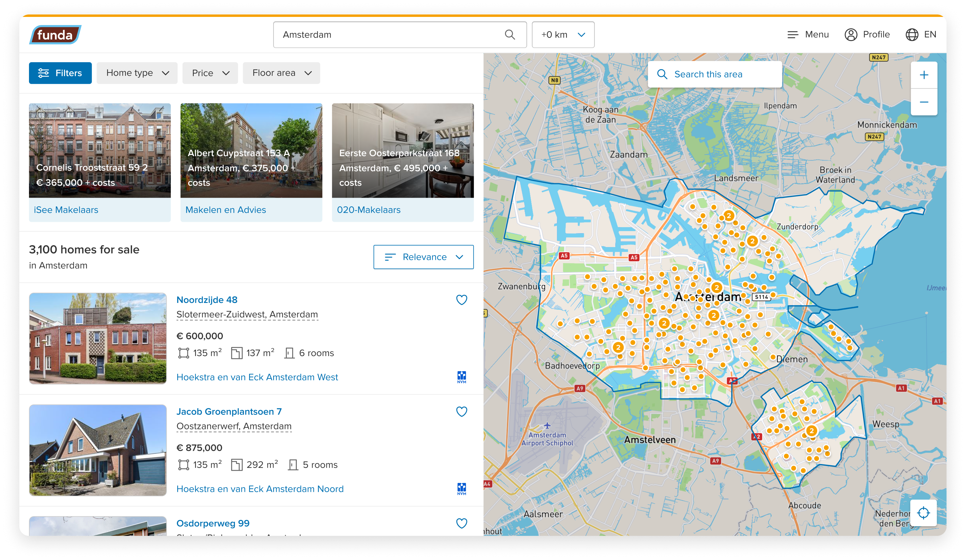Screen dimensions: 966x560
Task: Open the Relevance sort dropdown
Action: coord(423,257)
